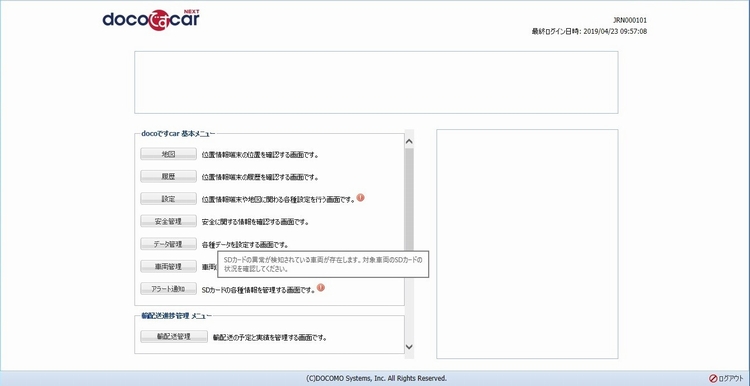Click the ログアウト prohibition icon

coord(713,378)
